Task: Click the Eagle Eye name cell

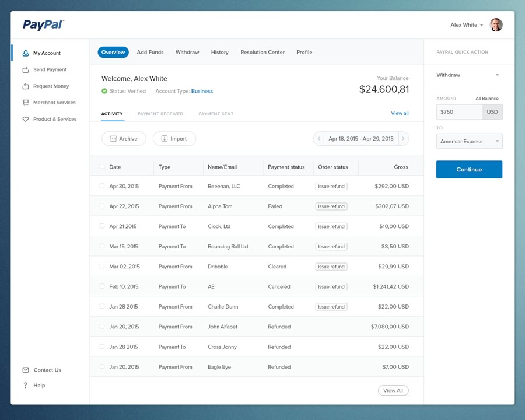Action: pos(219,367)
